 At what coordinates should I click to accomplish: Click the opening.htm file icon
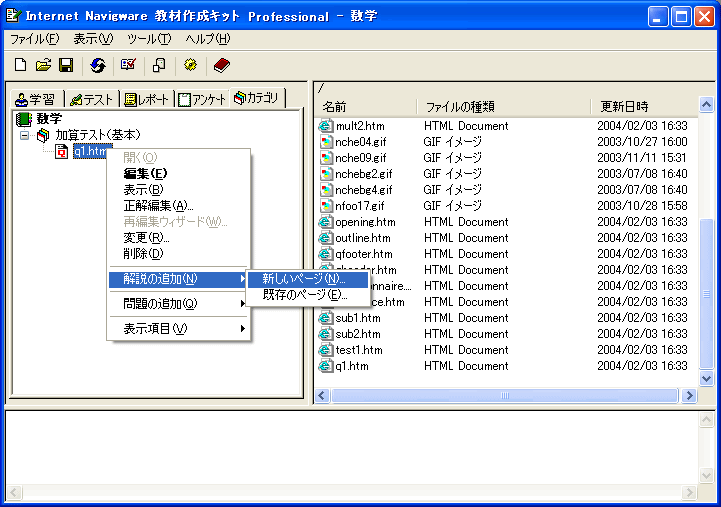(x=326, y=222)
